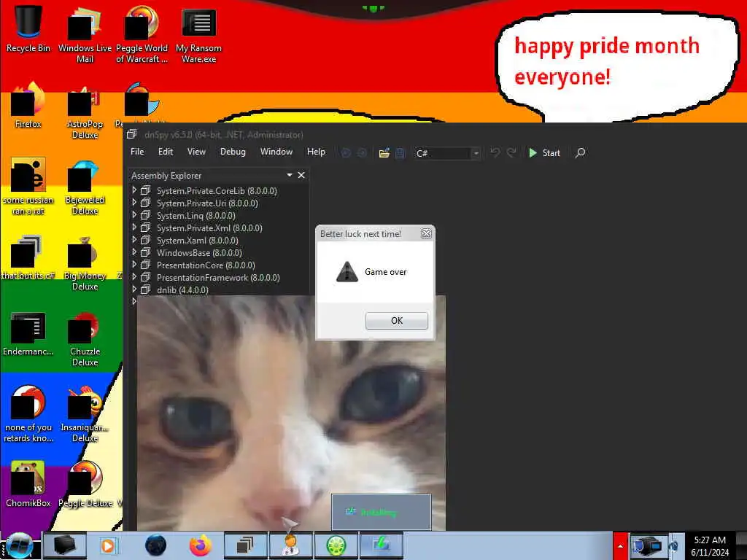Show hidden system tray icons arrow
This screenshot has width=747, height=560.
coord(620,545)
